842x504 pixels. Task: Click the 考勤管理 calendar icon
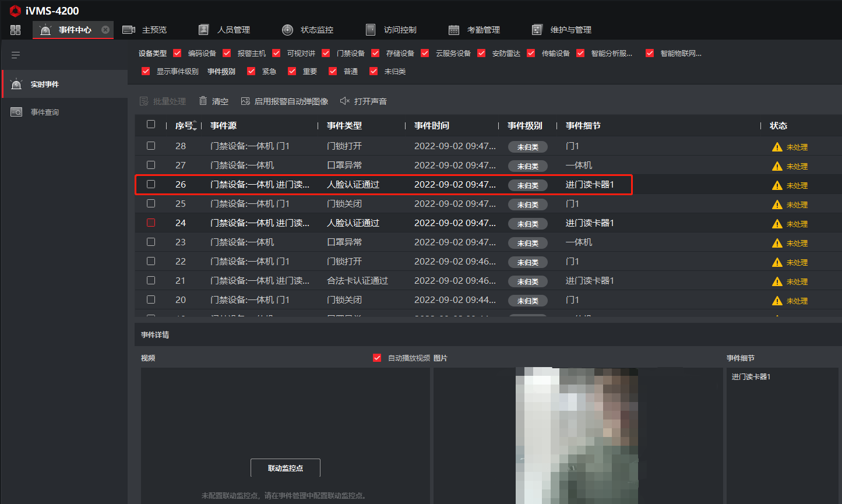[x=454, y=30]
